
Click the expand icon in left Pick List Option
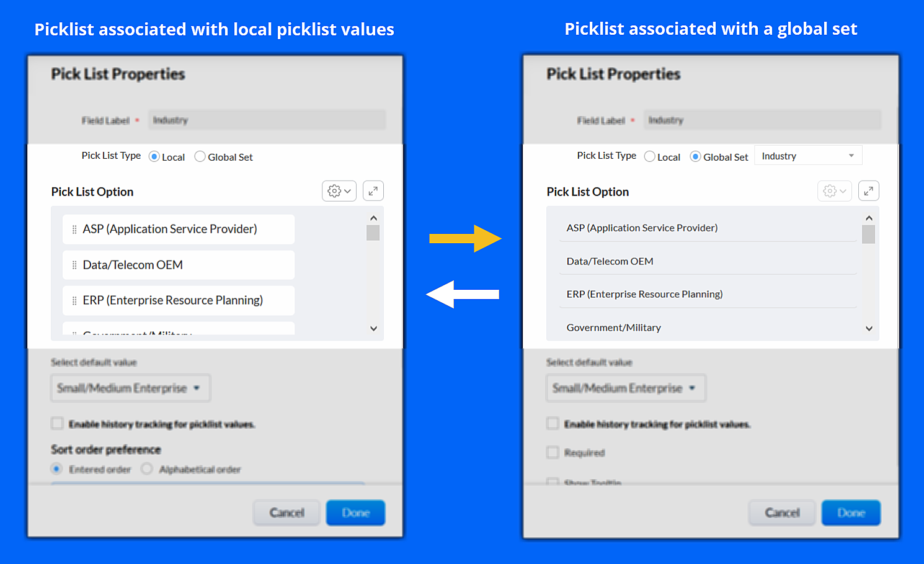tap(373, 191)
